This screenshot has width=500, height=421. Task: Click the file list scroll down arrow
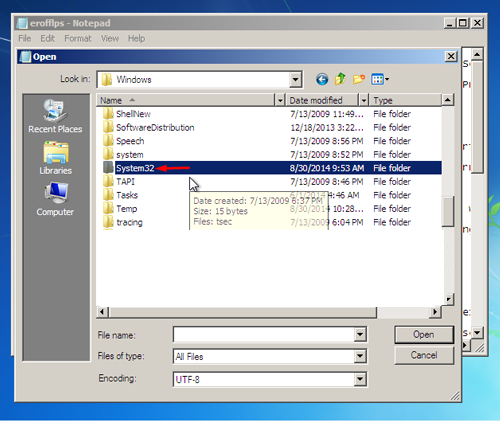pos(449,299)
